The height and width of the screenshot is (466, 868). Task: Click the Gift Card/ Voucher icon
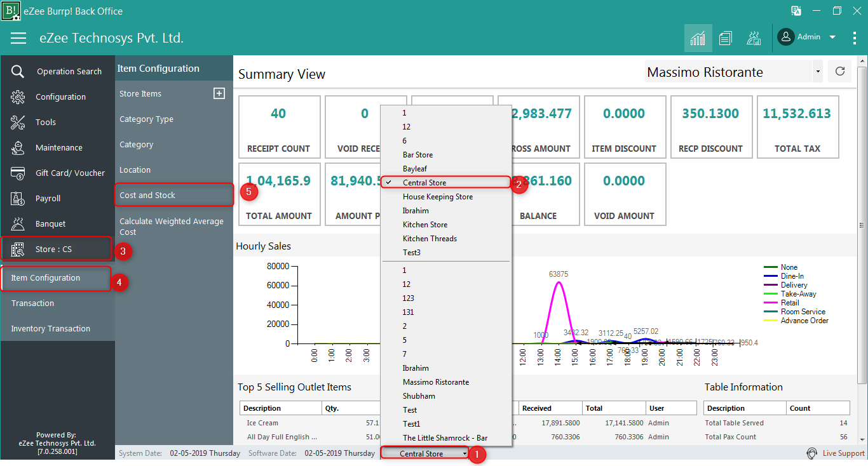(x=18, y=173)
